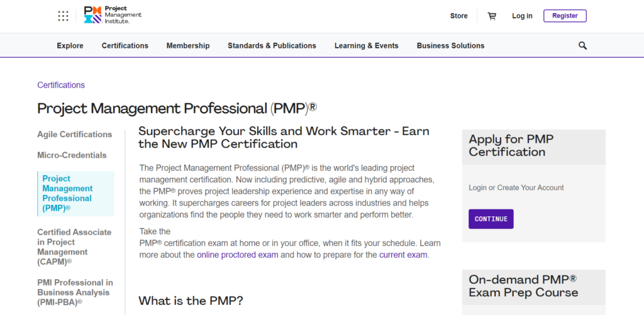Open the Business Solutions menu
The width and height of the screenshot is (644, 315).
click(x=450, y=46)
